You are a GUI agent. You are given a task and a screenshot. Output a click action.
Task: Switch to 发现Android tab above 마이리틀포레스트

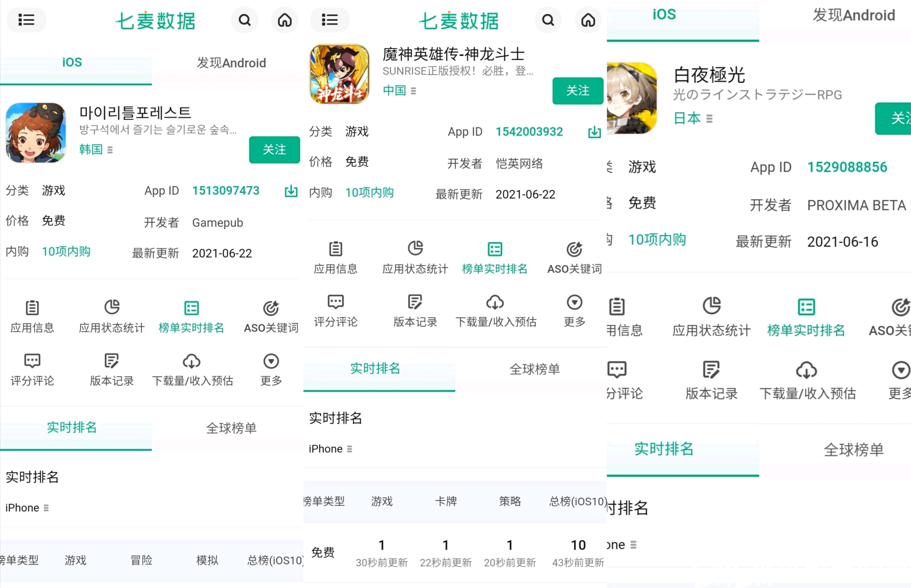(x=231, y=63)
